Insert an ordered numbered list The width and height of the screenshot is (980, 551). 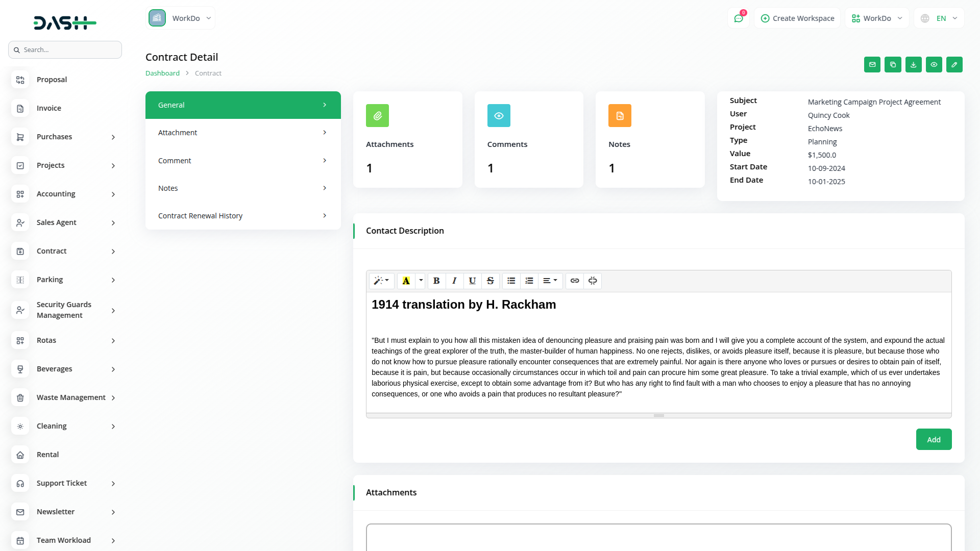pos(529,281)
